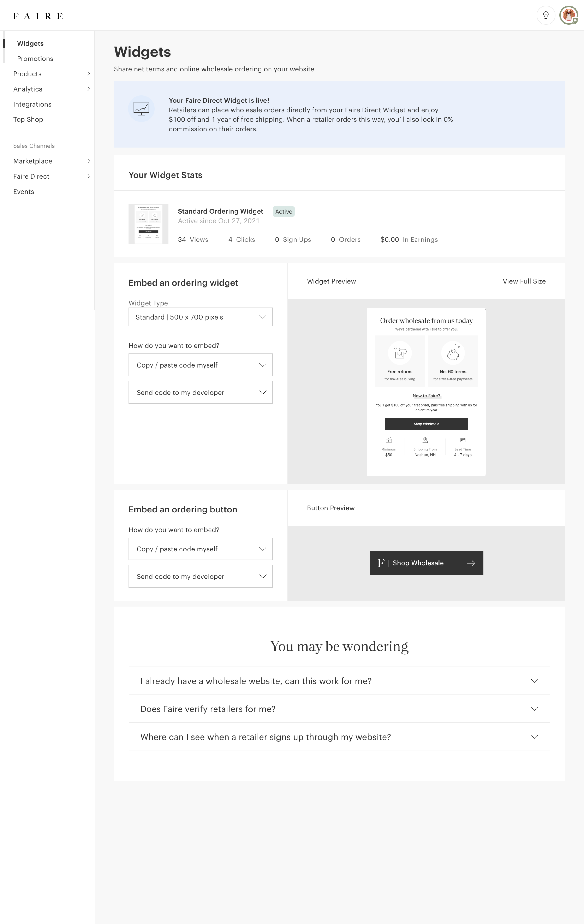Expand button Send code to my developer
The image size is (584, 924).
[x=201, y=576]
